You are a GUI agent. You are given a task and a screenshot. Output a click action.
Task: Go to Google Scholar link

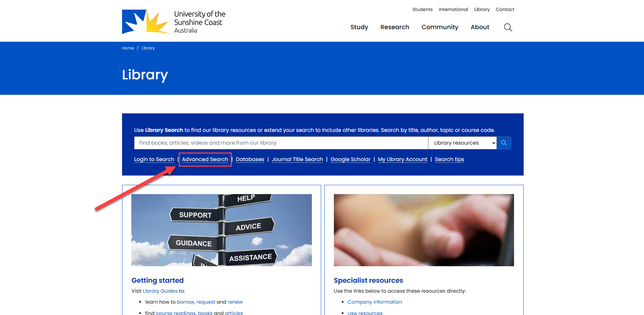click(350, 159)
